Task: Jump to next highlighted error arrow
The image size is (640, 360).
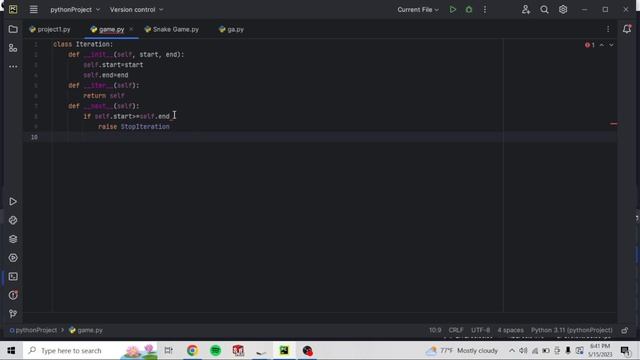Action: click(611, 45)
